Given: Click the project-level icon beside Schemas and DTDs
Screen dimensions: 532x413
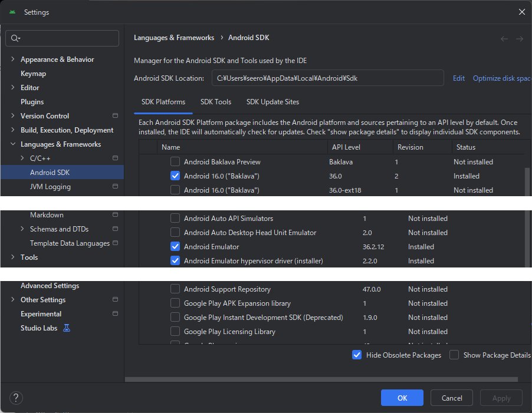Looking at the screenshot, I should point(116,229).
